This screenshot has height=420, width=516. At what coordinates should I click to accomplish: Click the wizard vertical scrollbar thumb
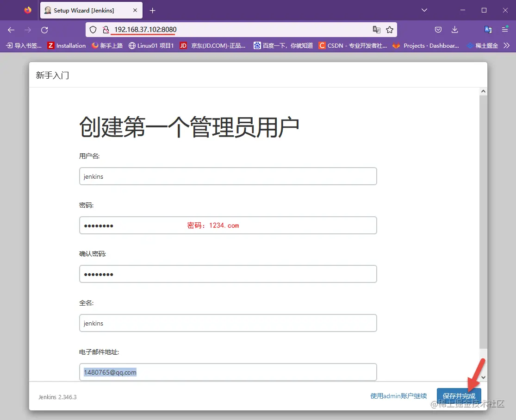click(x=483, y=222)
